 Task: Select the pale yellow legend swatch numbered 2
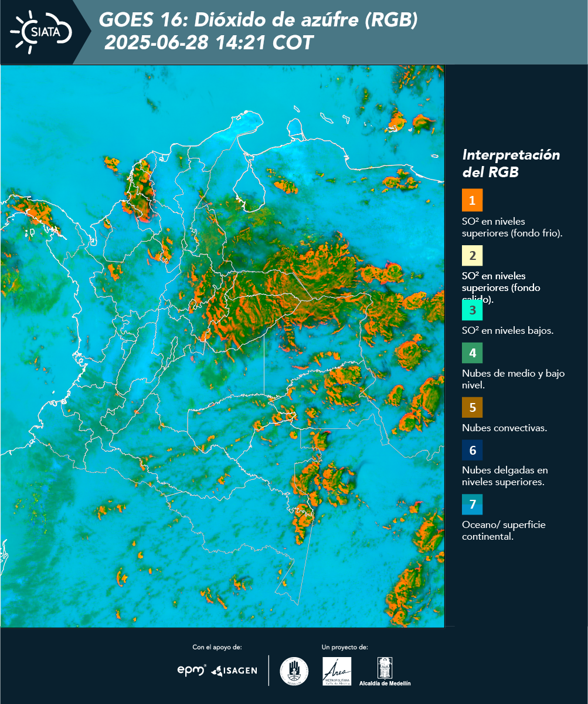click(x=472, y=255)
